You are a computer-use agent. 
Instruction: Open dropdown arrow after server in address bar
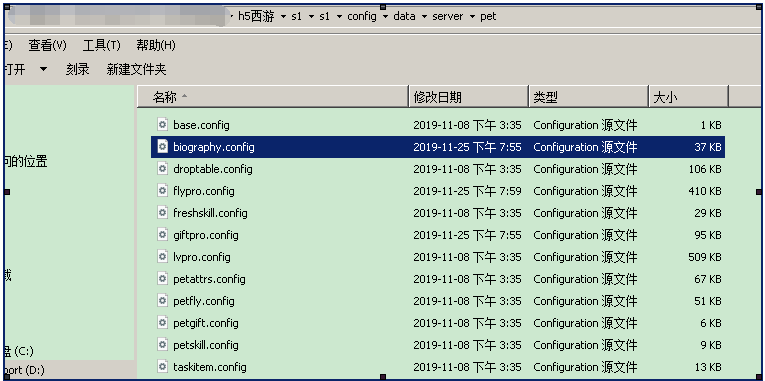click(x=472, y=17)
